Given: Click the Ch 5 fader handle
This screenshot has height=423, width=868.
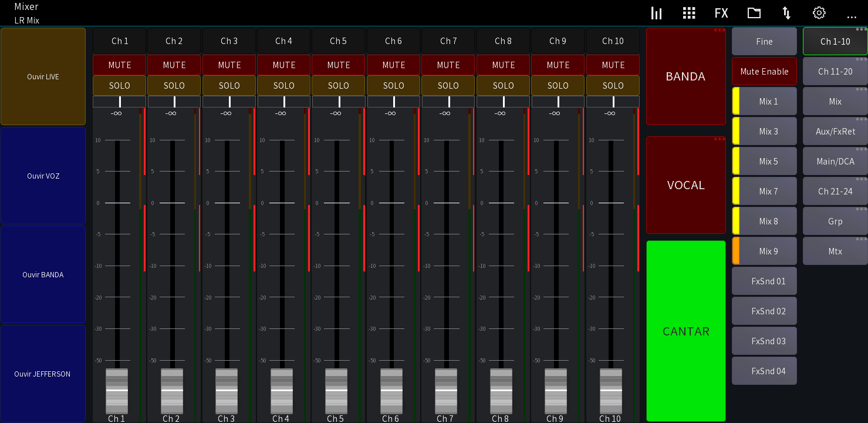Looking at the screenshot, I should (336, 392).
